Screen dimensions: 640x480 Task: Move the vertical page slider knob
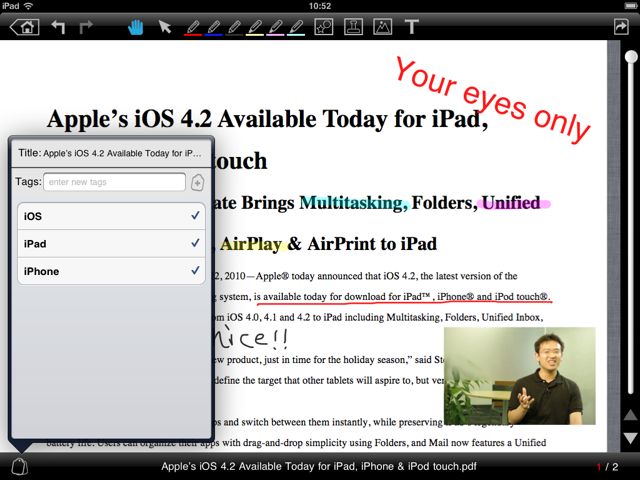coord(631,56)
